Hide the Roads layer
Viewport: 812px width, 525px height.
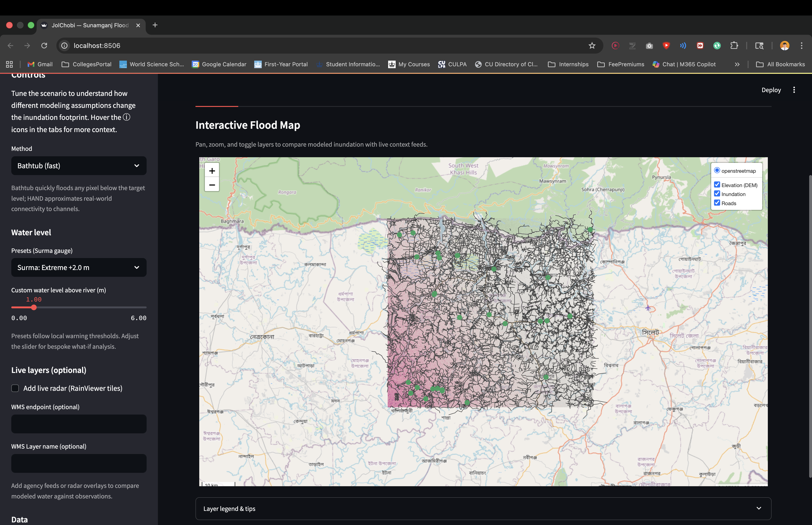717,203
